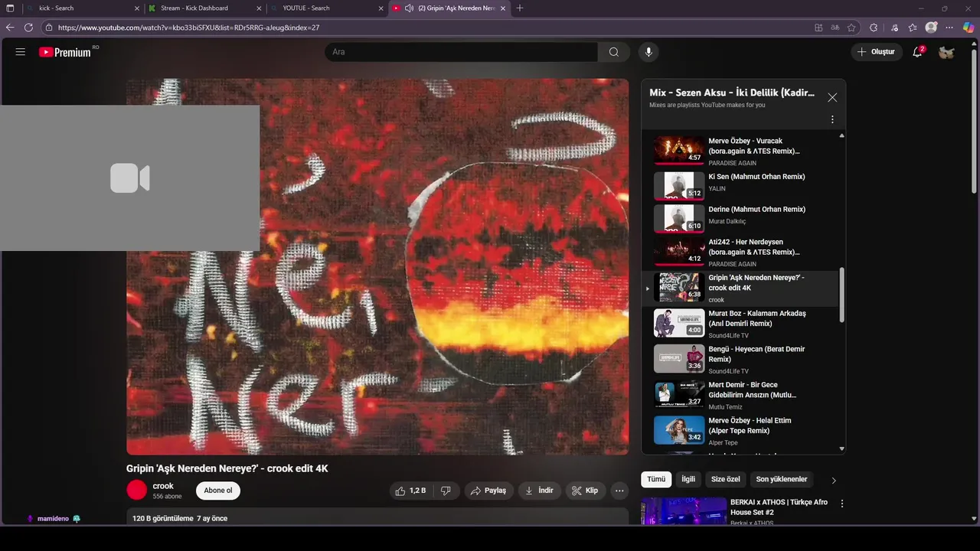Close the kick - Search tab
Image resolution: width=980 pixels, height=551 pixels.
point(137,8)
